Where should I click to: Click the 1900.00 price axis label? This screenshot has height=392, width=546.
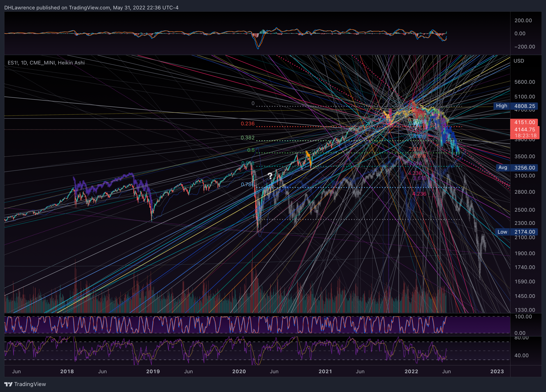click(x=525, y=253)
